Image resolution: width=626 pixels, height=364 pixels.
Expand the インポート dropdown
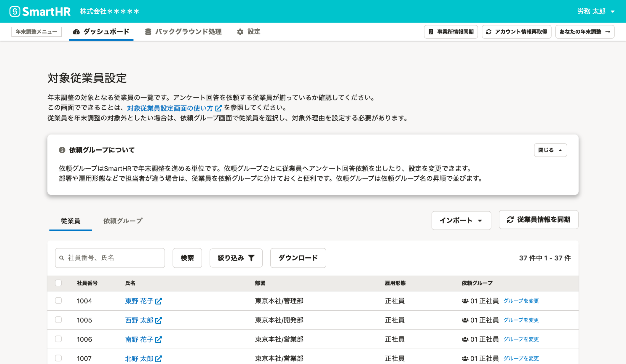(x=461, y=221)
